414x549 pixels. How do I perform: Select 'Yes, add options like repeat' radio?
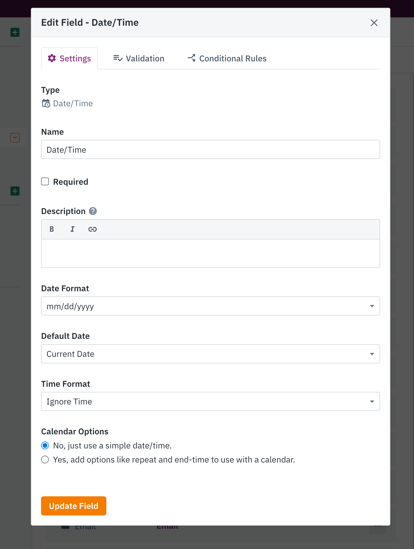45,459
